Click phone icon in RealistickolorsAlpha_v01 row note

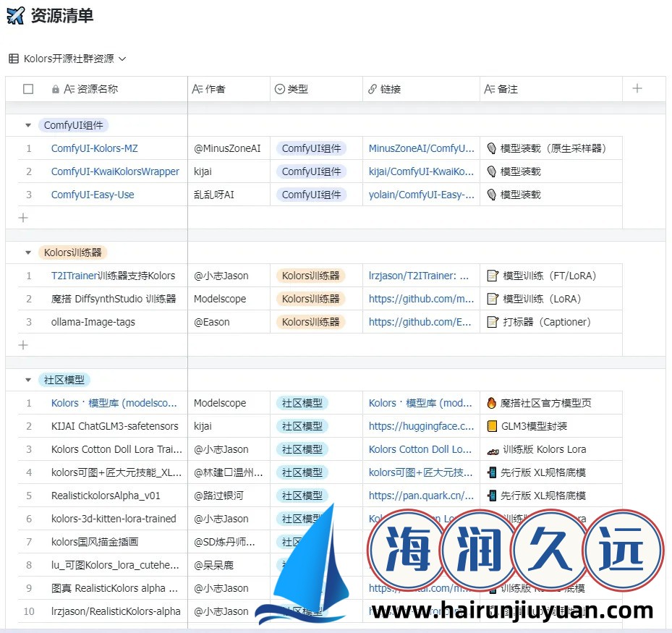(x=492, y=496)
